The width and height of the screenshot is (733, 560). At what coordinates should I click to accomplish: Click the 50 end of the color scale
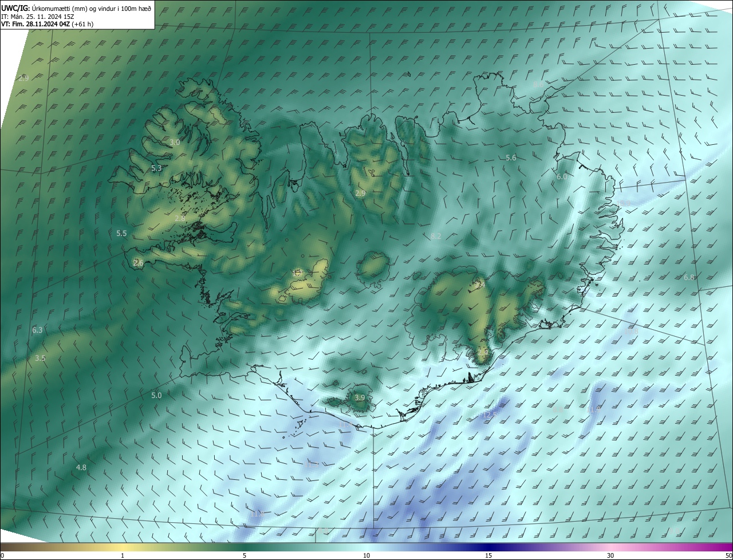coord(728,555)
